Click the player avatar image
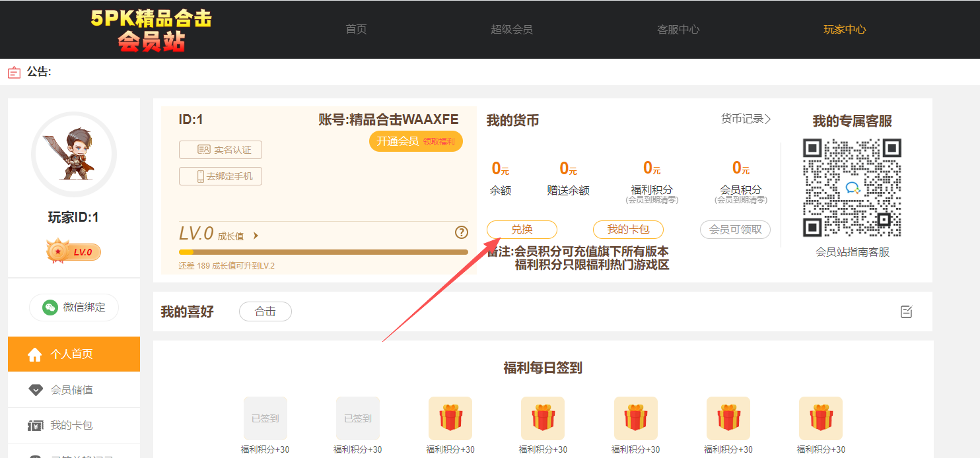This screenshot has height=458, width=980. click(74, 155)
